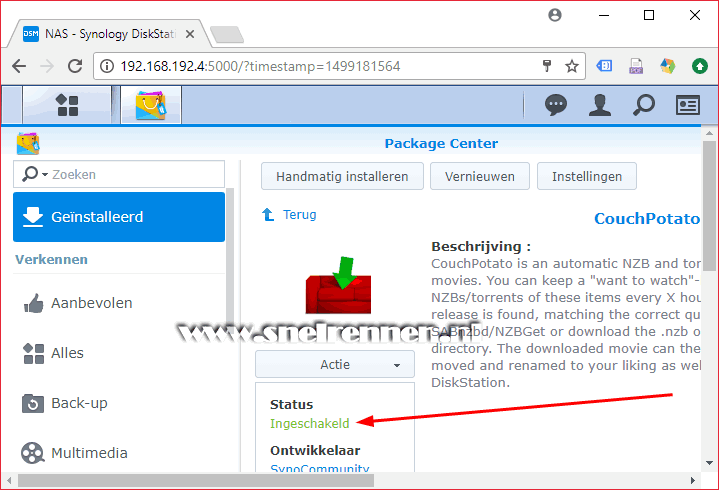Click the vertical scrollbar up arrow
This screenshot has width=719, height=490.
pyautogui.click(x=709, y=133)
